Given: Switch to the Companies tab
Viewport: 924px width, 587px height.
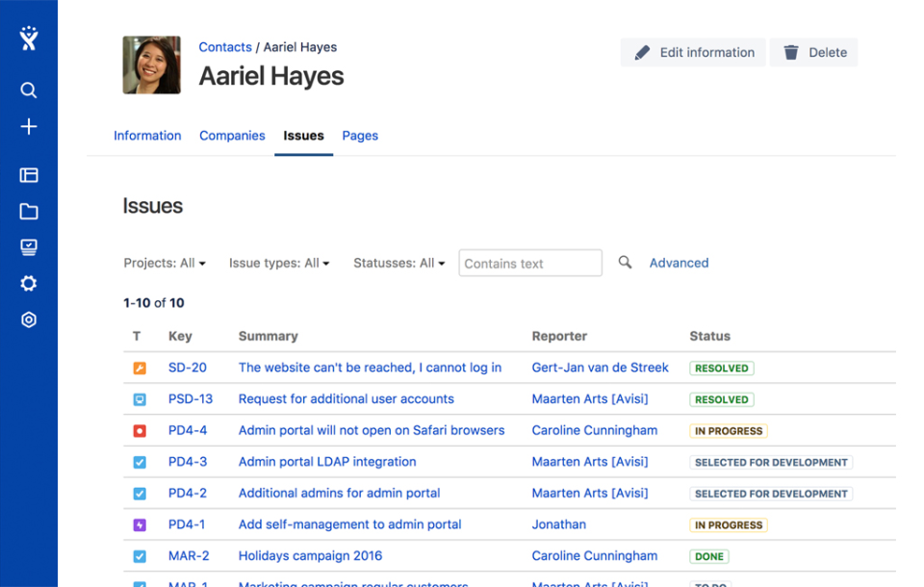Looking at the screenshot, I should point(232,136).
